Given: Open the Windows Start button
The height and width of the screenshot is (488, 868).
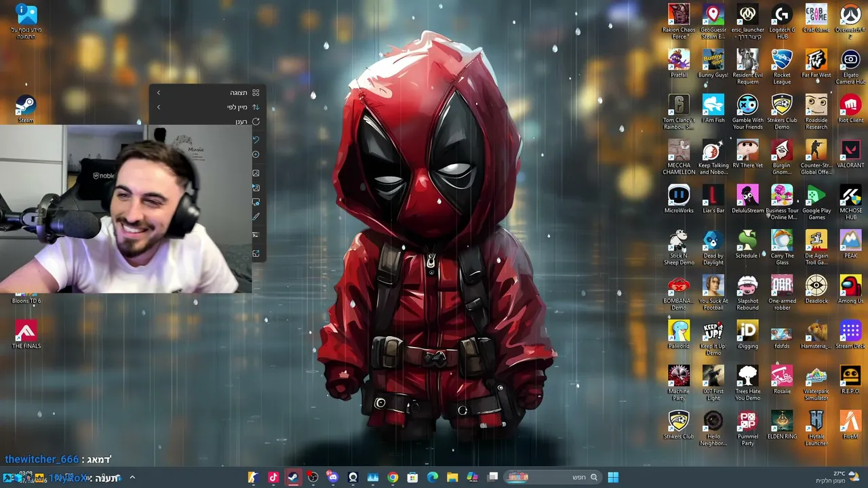Looking at the screenshot, I should (x=613, y=477).
